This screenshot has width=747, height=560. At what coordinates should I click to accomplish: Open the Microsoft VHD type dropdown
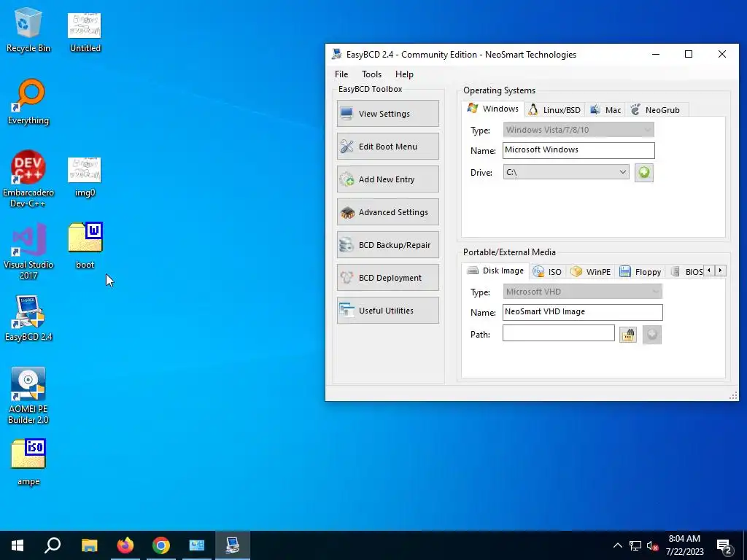click(582, 292)
